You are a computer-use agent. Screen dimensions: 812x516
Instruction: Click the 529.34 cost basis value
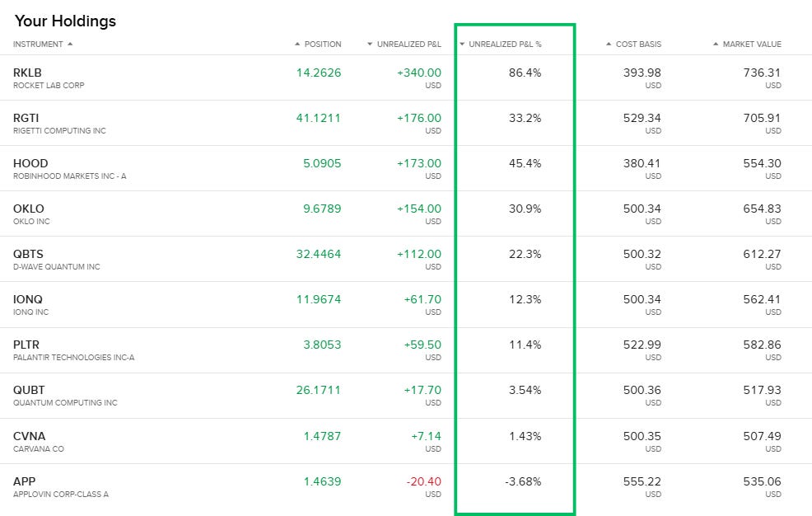642,118
